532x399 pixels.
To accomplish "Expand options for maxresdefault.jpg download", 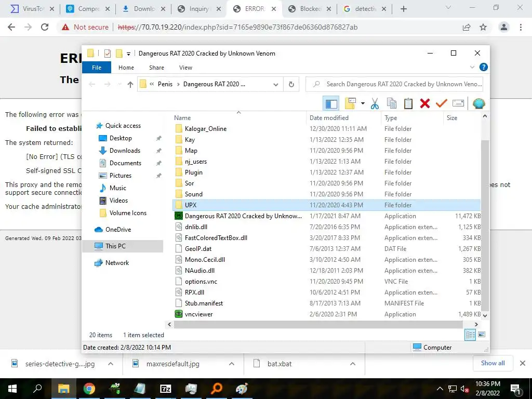I will [232, 364].
